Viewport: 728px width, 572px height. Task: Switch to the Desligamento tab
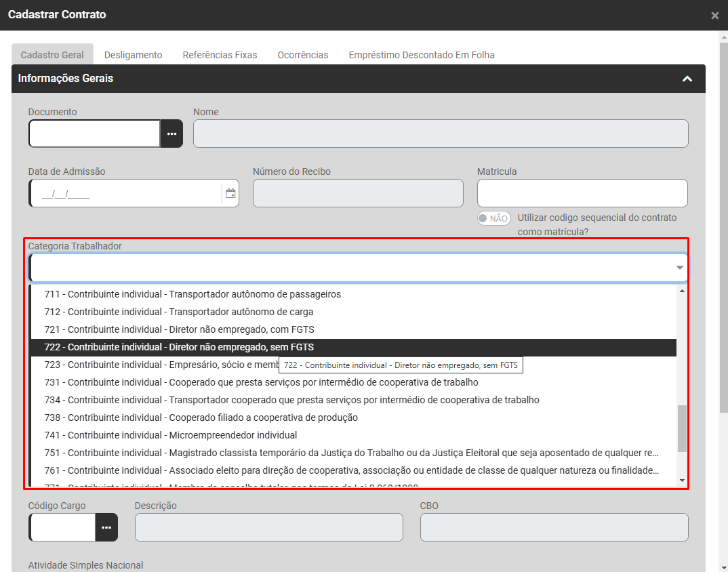(134, 55)
